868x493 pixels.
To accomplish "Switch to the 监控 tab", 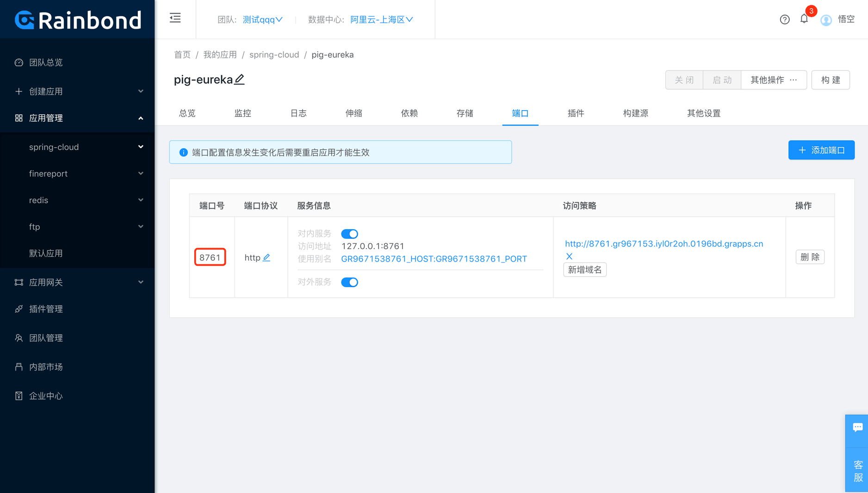I will point(243,113).
